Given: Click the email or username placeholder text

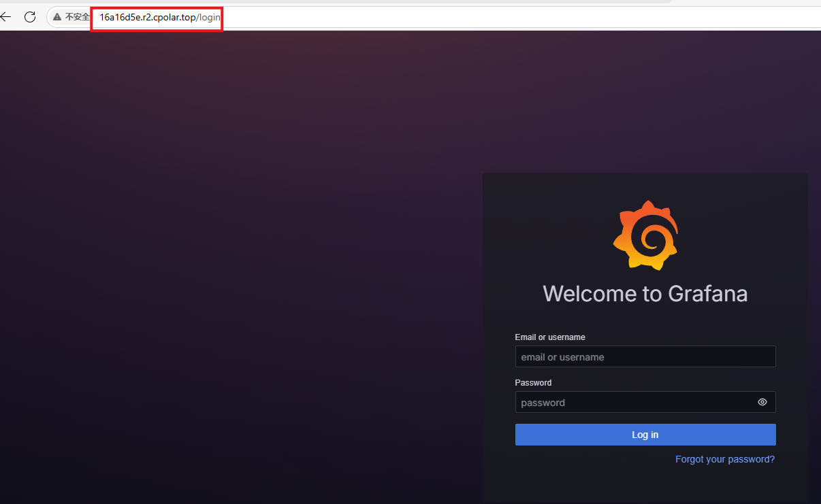Looking at the screenshot, I should click(x=562, y=357).
